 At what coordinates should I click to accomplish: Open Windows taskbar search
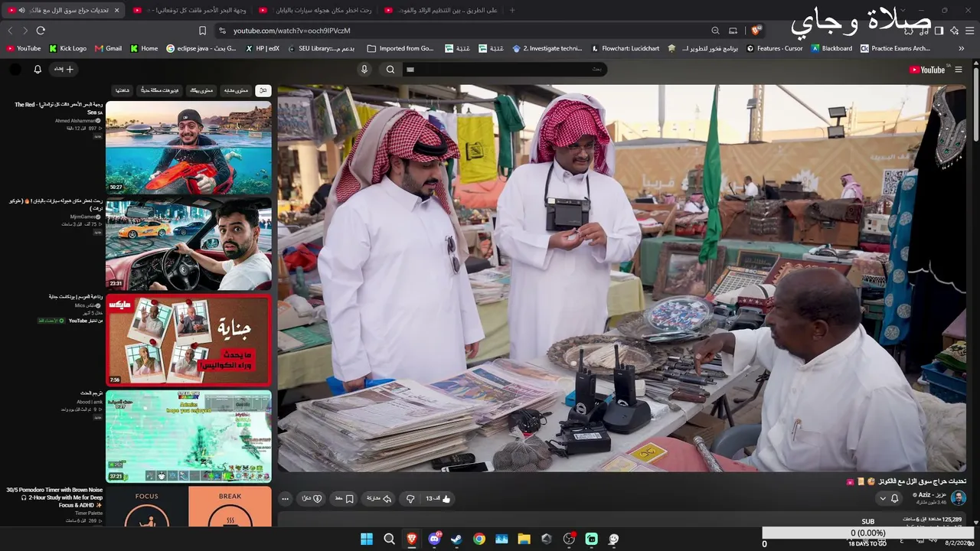click(x=389, y=539)
